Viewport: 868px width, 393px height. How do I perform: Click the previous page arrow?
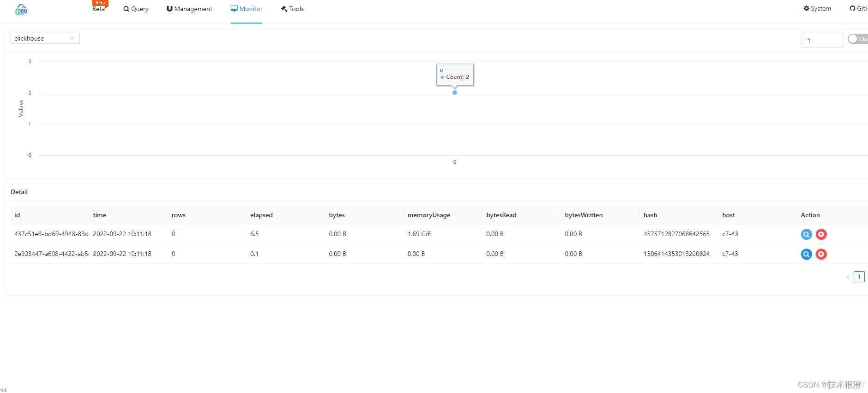click(x=848, y=277)
